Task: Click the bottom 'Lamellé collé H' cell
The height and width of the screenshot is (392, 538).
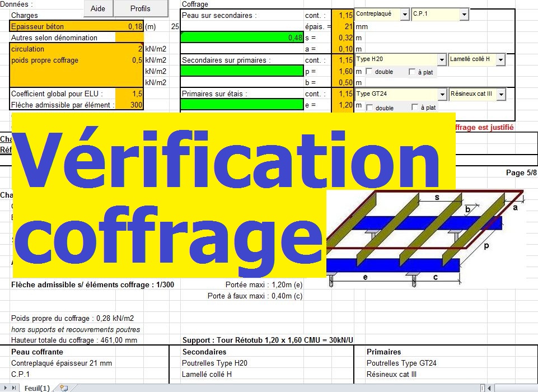Action: 207,374
